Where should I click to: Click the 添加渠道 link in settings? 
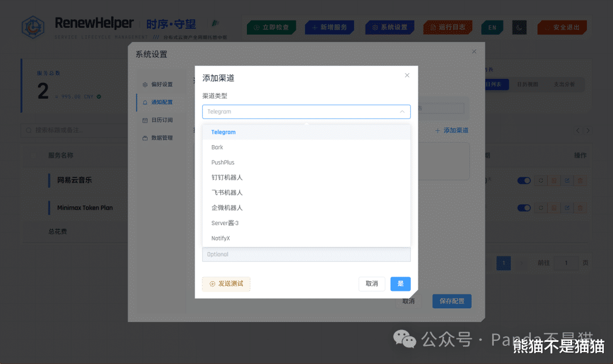[x=452, y=130]
